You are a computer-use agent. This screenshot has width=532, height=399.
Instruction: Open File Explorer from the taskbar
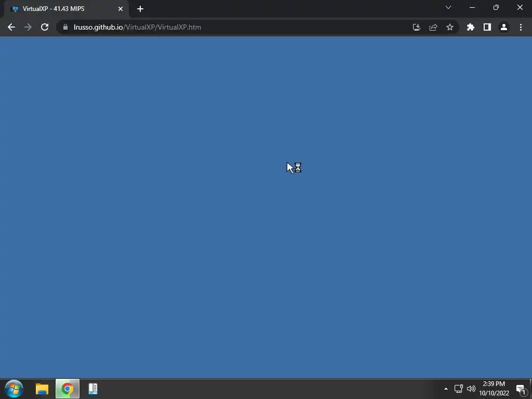click(42, 389)
